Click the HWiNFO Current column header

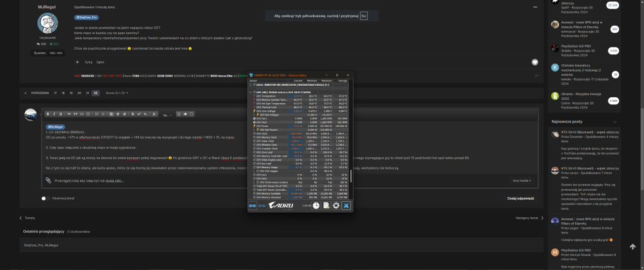(x=298, y=81)
